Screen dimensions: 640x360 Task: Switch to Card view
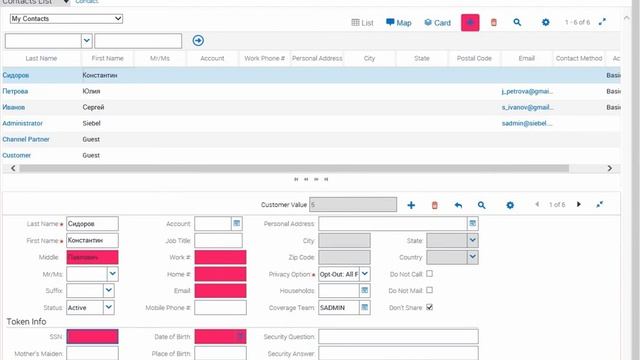click(x=437, y=23)
